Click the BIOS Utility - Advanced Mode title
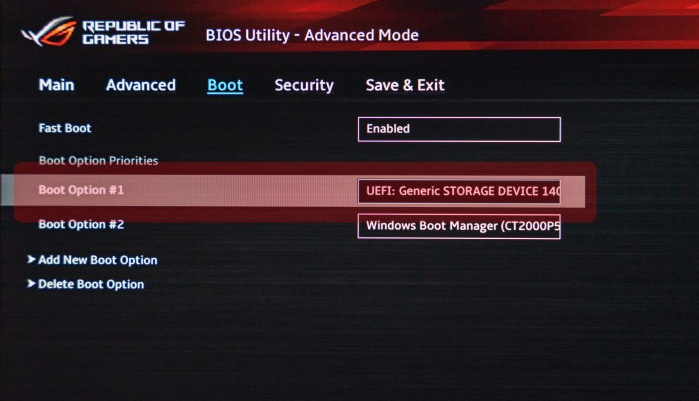 (x=312, y=35)
